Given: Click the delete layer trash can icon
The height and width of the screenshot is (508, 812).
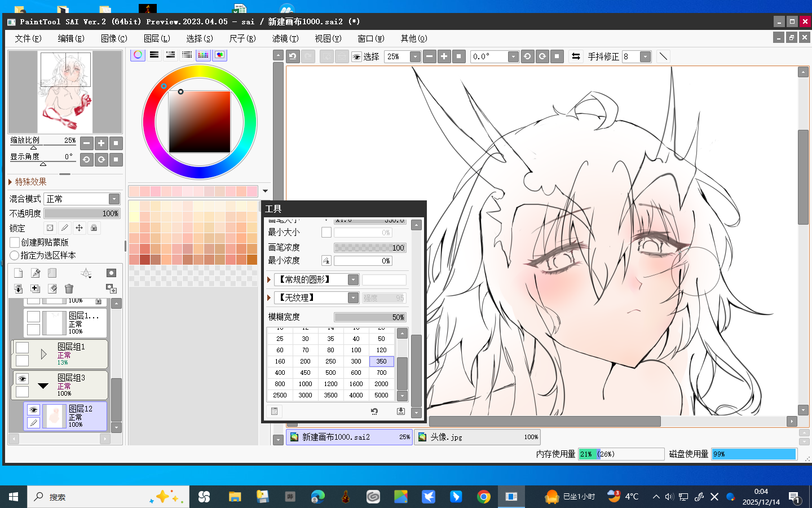Looking at the screenshot, I should pyautogui.click(x=69, y=289).
